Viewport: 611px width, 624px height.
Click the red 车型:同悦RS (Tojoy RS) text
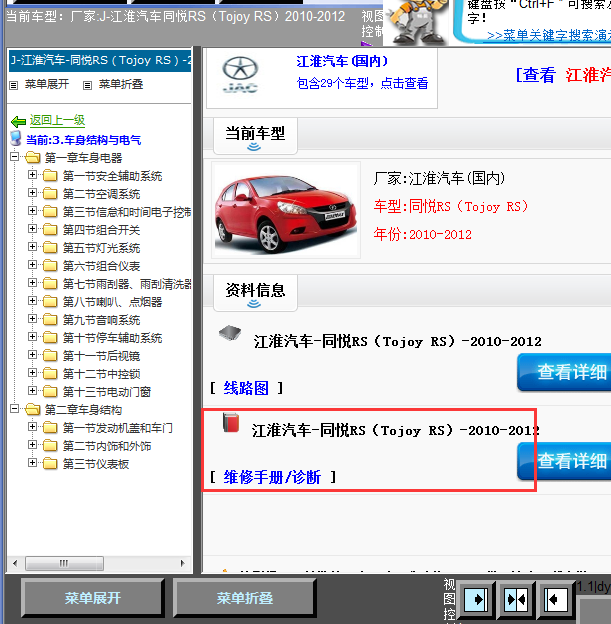(x=451, y=207)
